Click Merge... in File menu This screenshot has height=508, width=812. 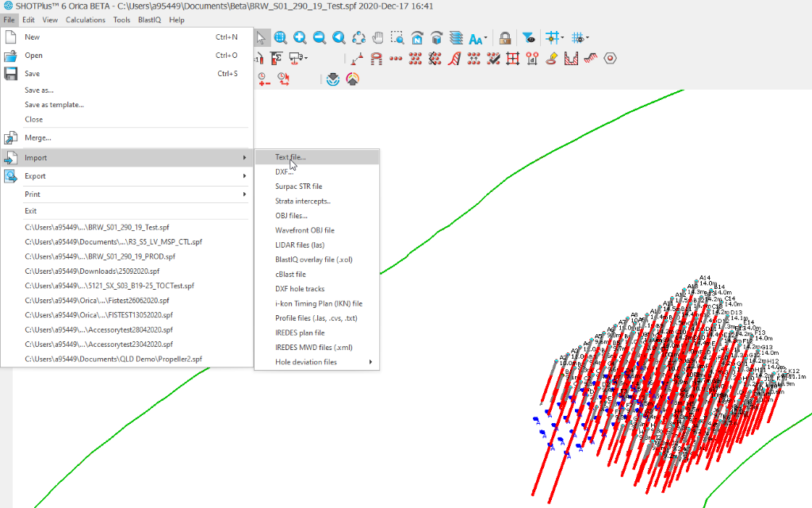click(127, 138)
